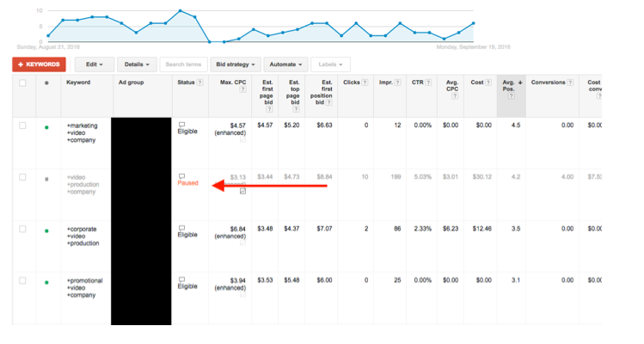Click the speech bubble icon for +marketing keyword's Eligible status

click(x=181, y=125)
